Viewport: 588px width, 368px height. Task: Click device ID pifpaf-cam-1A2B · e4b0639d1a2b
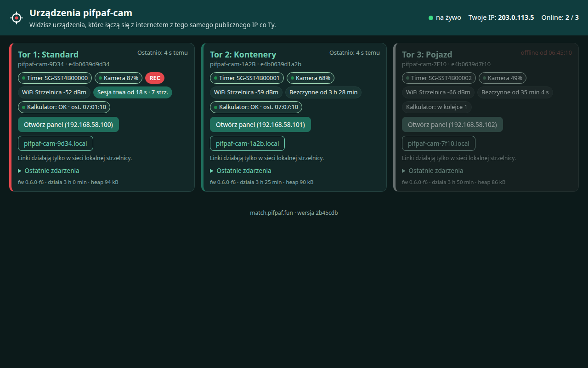coord(256,64)
